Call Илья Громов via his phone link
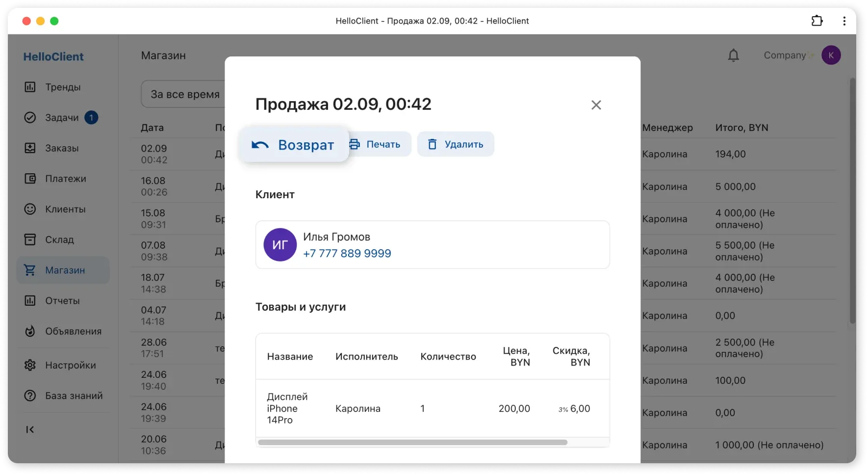868x475 pixels. (x=347, y=253)
